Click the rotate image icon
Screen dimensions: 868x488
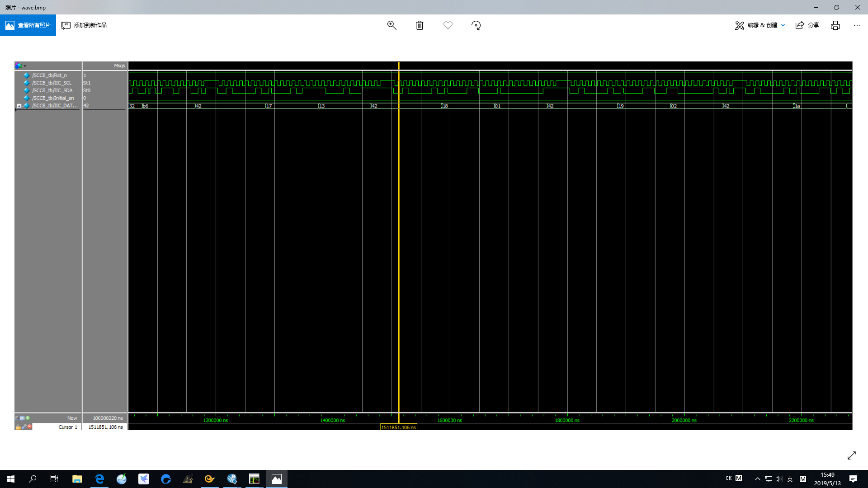coord(476,25)
